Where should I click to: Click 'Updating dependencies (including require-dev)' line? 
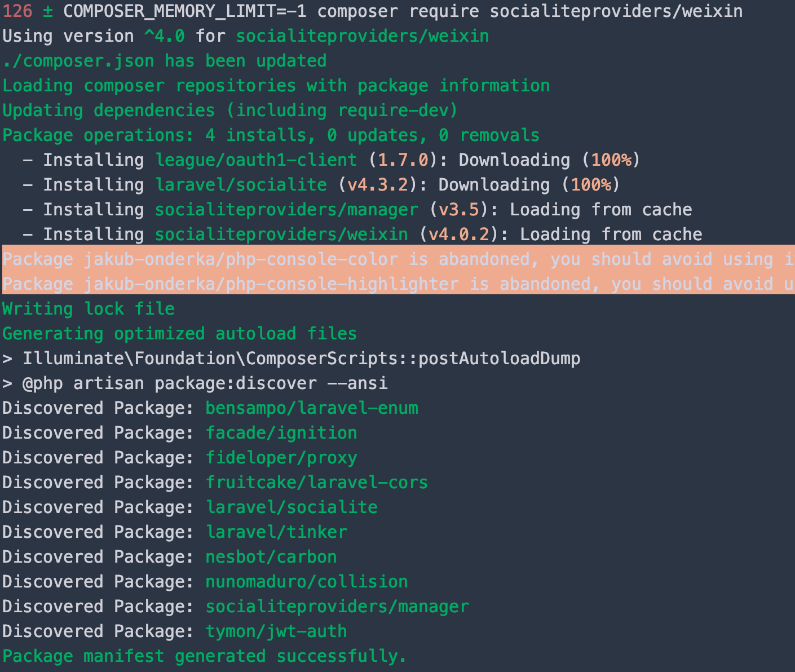pyautogui.click(x=230, y=110)
